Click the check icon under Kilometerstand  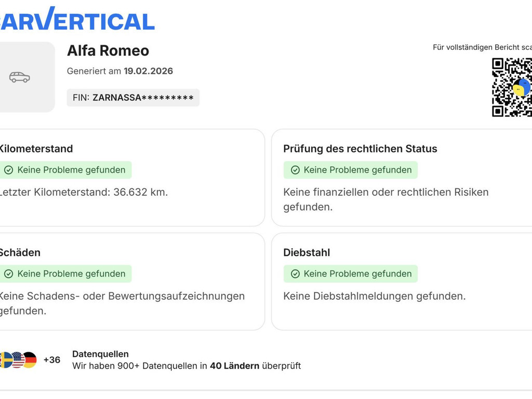coord(8,170)
